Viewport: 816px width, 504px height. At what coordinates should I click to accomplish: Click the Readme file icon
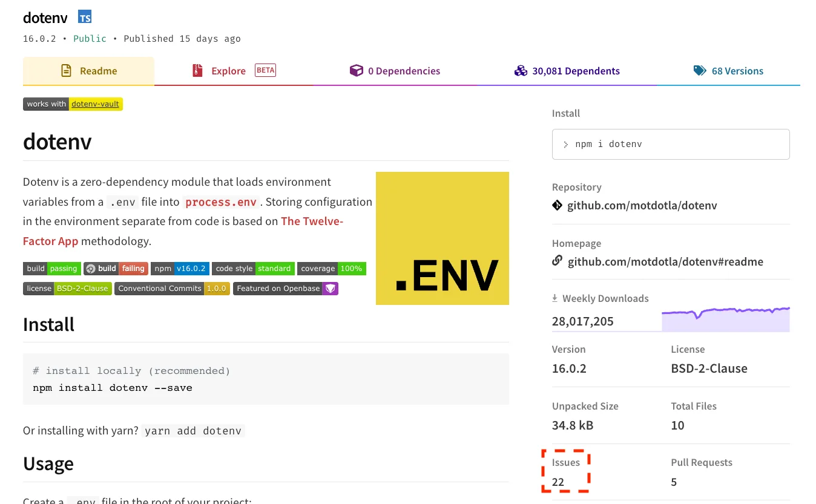(x=67, y=71)
